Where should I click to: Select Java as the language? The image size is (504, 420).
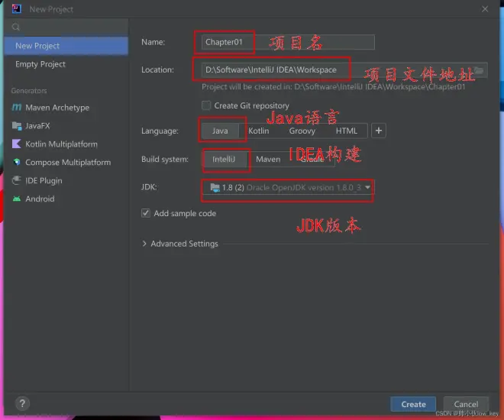tap(220, 131)
